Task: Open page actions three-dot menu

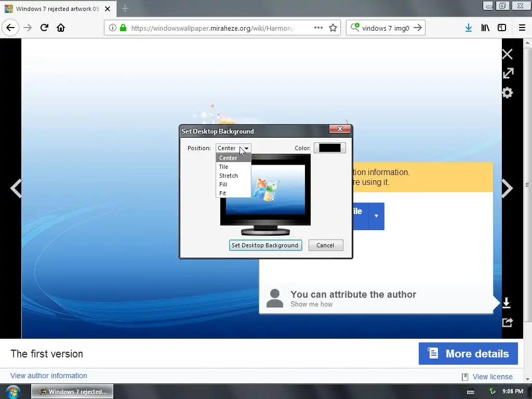Action: (318, 28)
